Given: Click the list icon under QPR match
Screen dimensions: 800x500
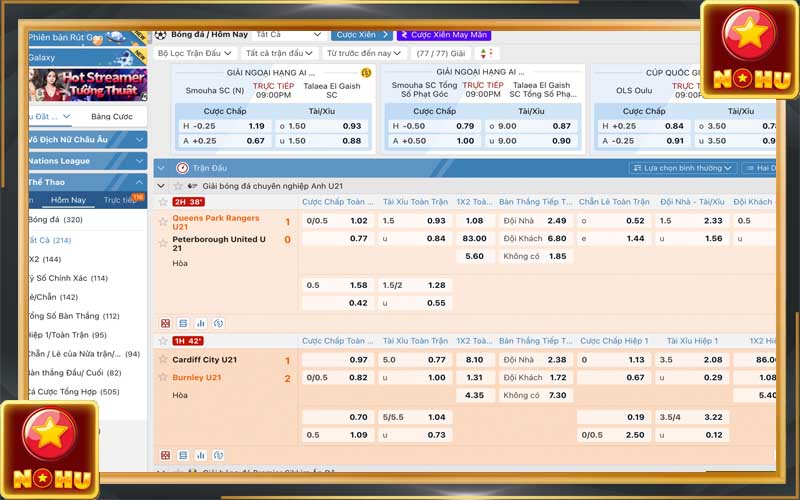Looking at the screenshot, I should (182, 323).
